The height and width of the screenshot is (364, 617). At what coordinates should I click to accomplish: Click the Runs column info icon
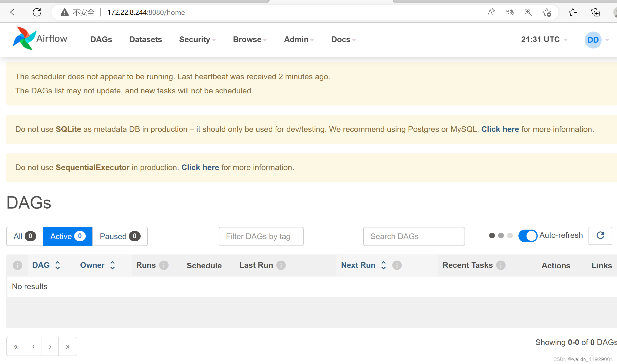click(x=164, y=265)
